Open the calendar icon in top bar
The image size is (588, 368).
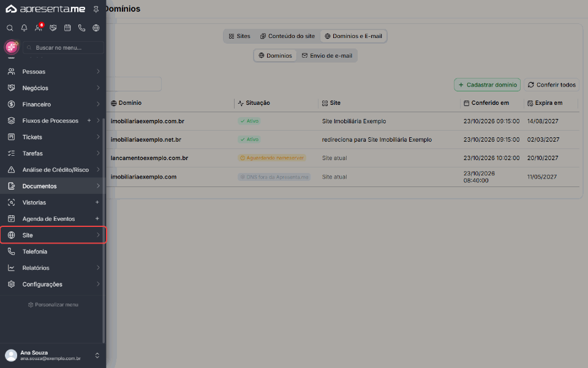(67, 28)
